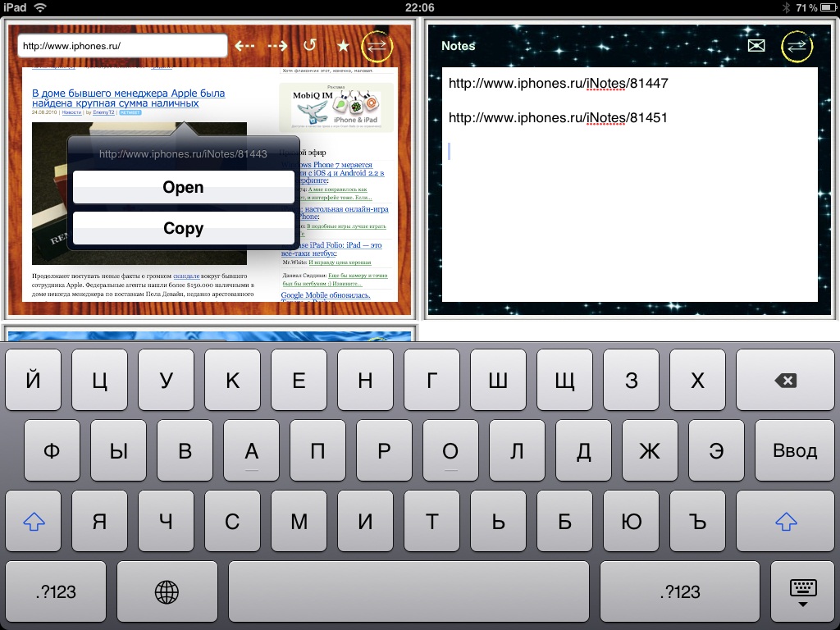The image size is (840, 630).
Task: Click the скандале link in the article text
Action: click(x=186, y=276)
